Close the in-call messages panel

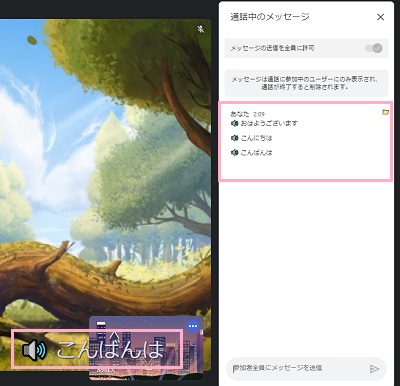click(380, 17)
